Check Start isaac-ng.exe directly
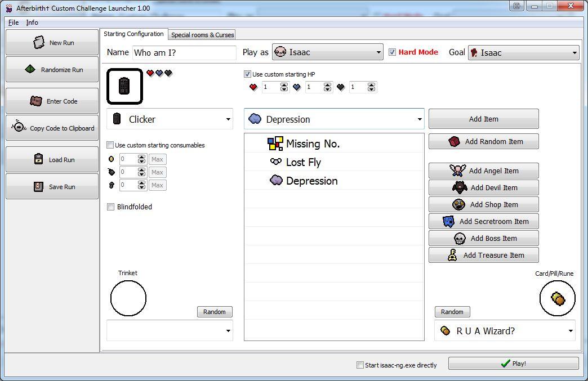The width and height of the screenshot is (588, 381). pos(360,365)
